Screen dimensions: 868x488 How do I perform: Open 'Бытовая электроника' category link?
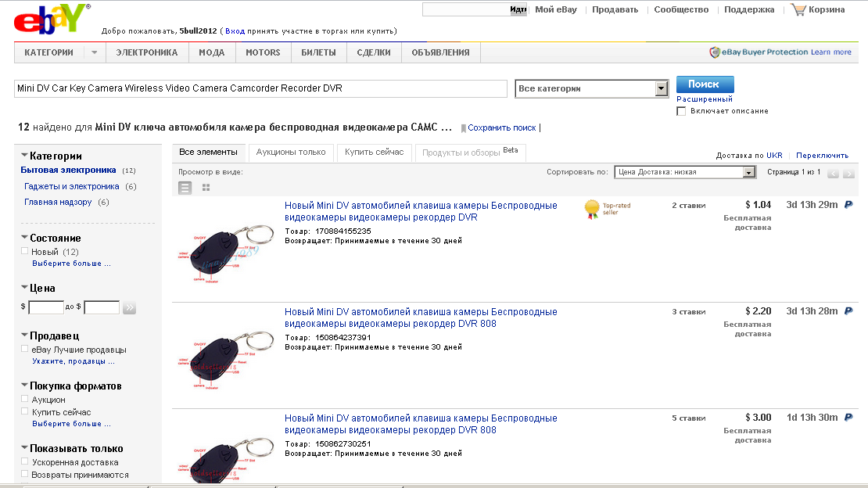pos(68,170)
